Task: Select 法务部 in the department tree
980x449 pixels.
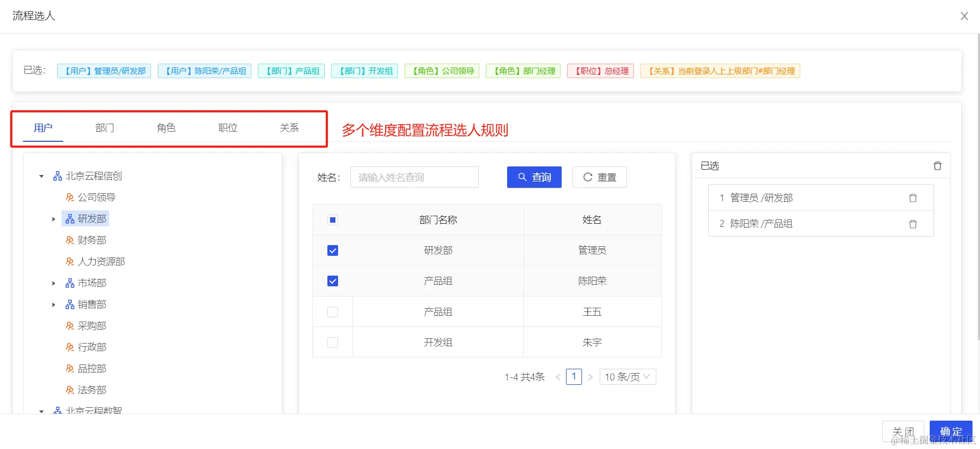Action: (x=92, y=390)
